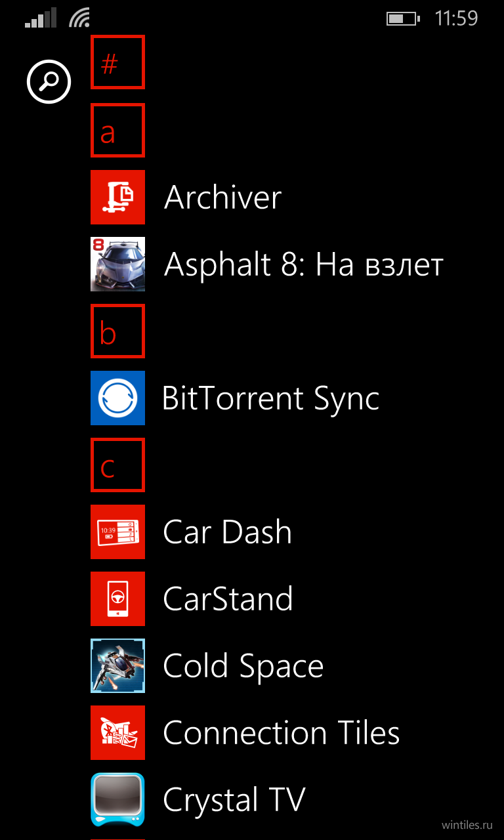Viewport: 504px width, 840px height.
Task: Select the Car Dash label
Action: pos(227,532)
